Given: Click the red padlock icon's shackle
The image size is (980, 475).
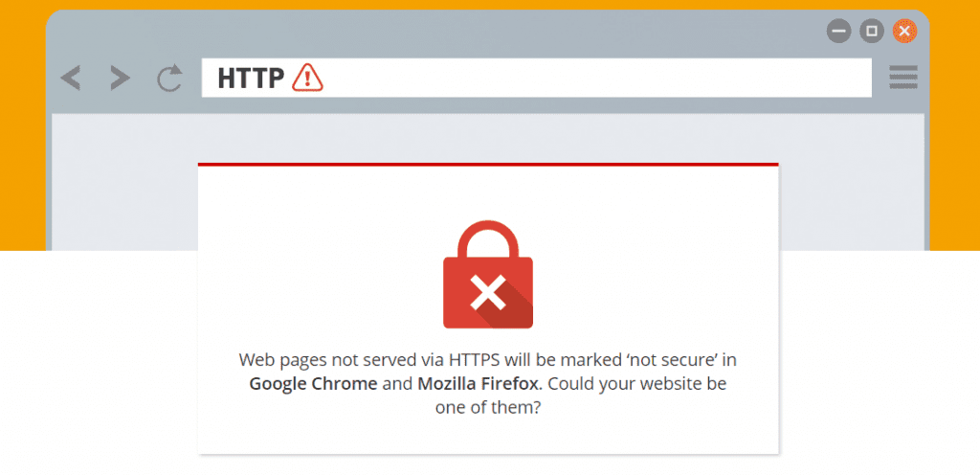Looking at the screenshot, I should tap(488, 240).
